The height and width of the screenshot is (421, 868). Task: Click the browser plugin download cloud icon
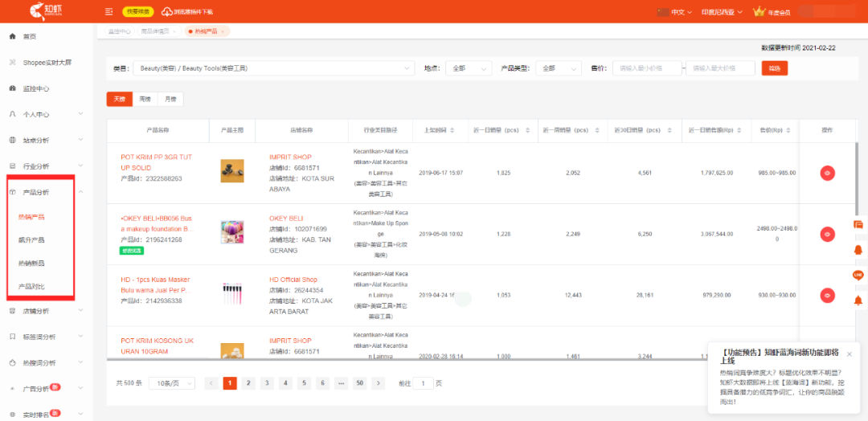tap(166, 11)
